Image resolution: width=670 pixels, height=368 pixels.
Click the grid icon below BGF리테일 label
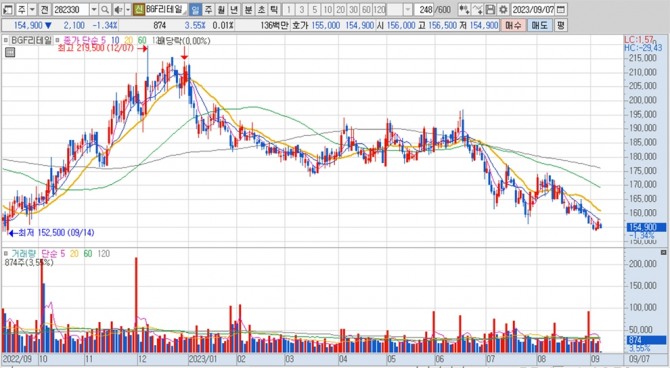coord(10,52)
